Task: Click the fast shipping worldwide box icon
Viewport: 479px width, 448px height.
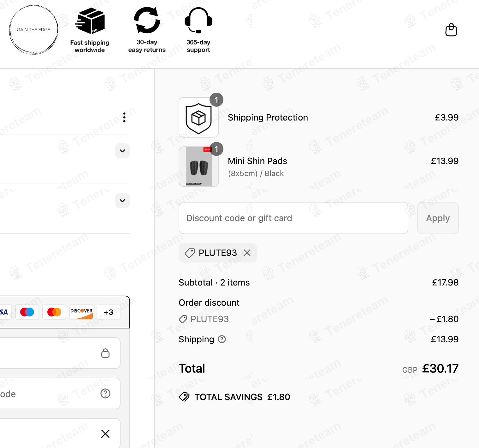Action: coord(90,21)
